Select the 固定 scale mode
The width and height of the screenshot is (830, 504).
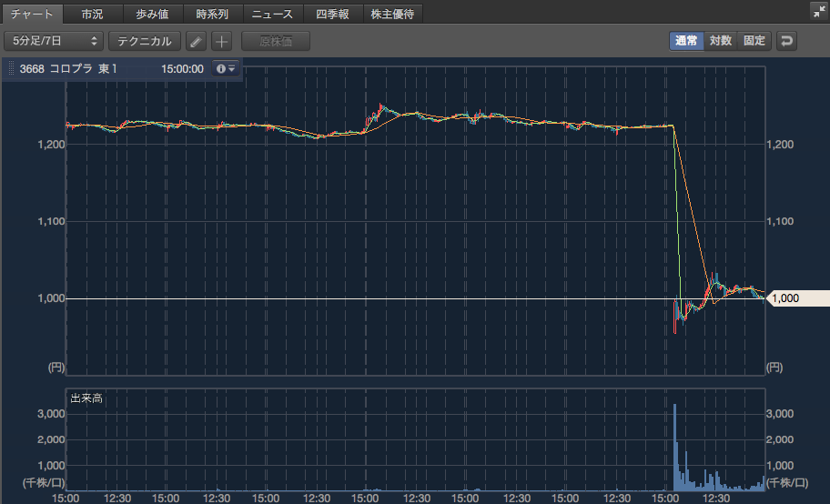(754, 41)
